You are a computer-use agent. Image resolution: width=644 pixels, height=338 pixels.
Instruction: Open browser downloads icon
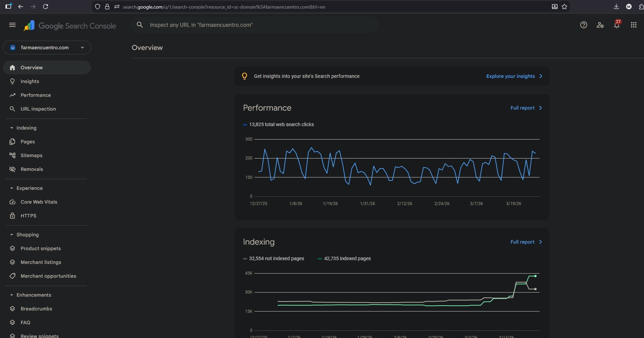click(x=616, y=7)
